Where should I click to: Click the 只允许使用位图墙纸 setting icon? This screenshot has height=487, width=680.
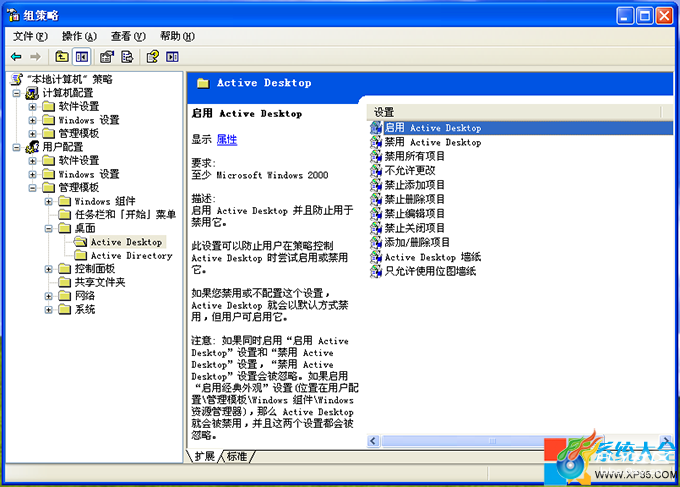click(376, 271)
